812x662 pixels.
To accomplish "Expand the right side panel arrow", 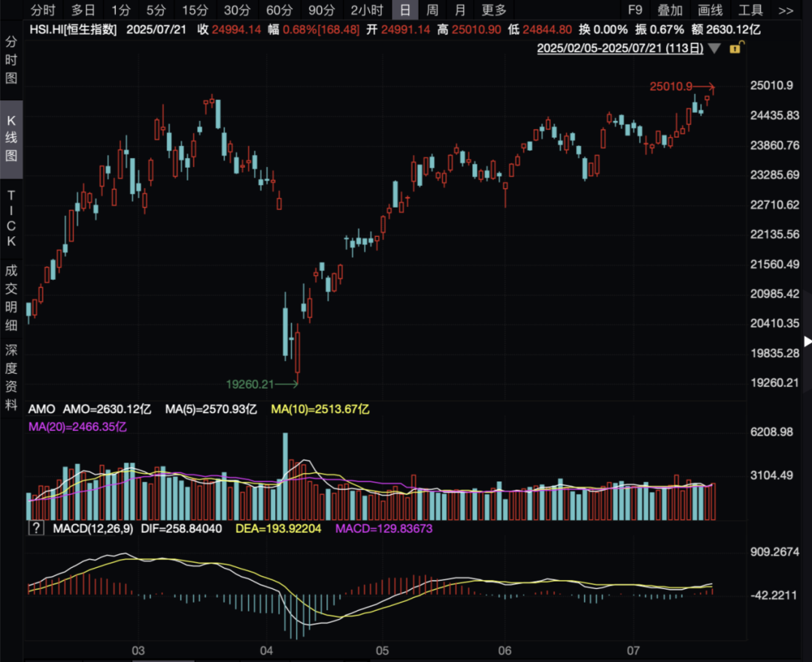I will click(x=807, y=340).
